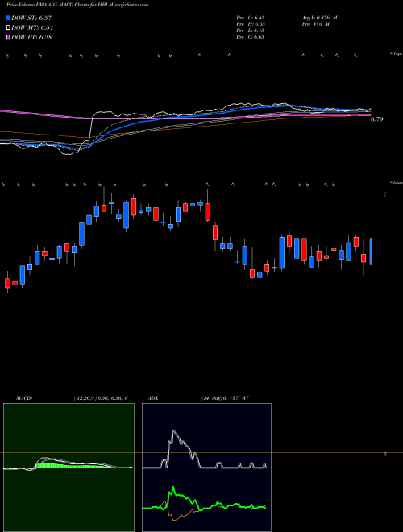This screenshot has width=403, height=532.
Task: Click the 'Pre H: 6.65' high value
Action: tap(251, 24)
